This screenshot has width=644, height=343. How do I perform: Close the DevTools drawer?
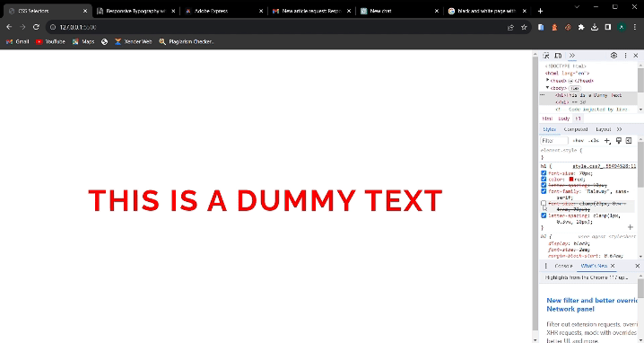point(638,266)
